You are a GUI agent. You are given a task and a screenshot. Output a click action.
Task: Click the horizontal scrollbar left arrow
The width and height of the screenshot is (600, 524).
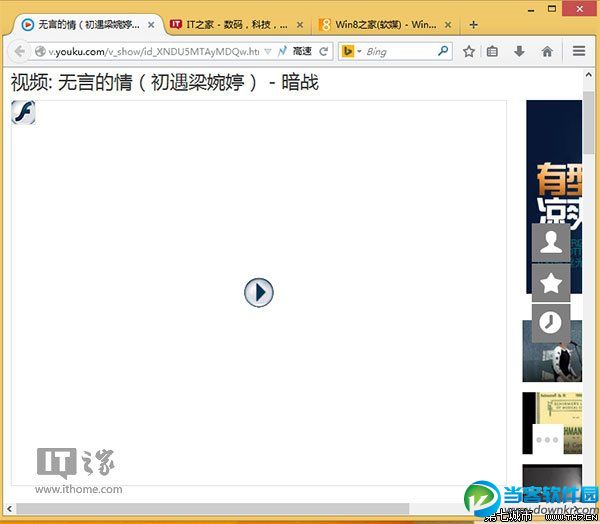pyautogui.click(x=9, y=509)
